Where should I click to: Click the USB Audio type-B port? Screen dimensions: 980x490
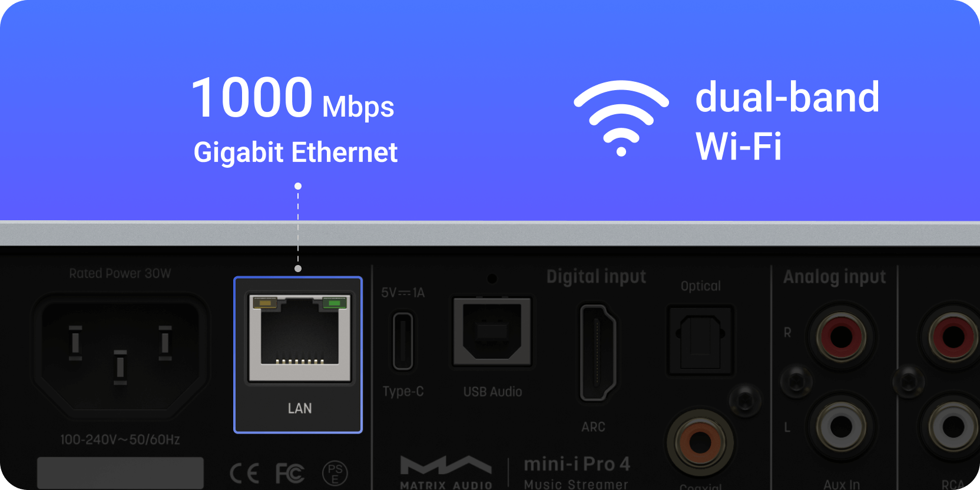click(492, 332)
